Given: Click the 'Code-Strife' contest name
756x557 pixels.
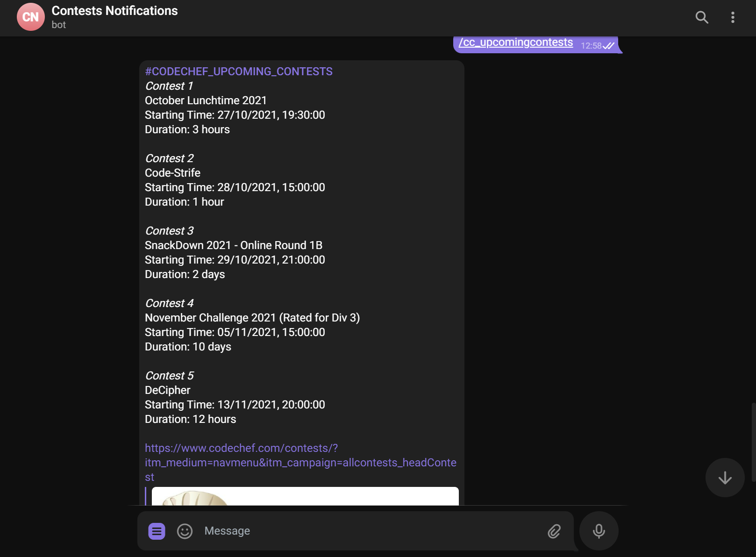Looking at the screenshot, I should click(172, 173).
